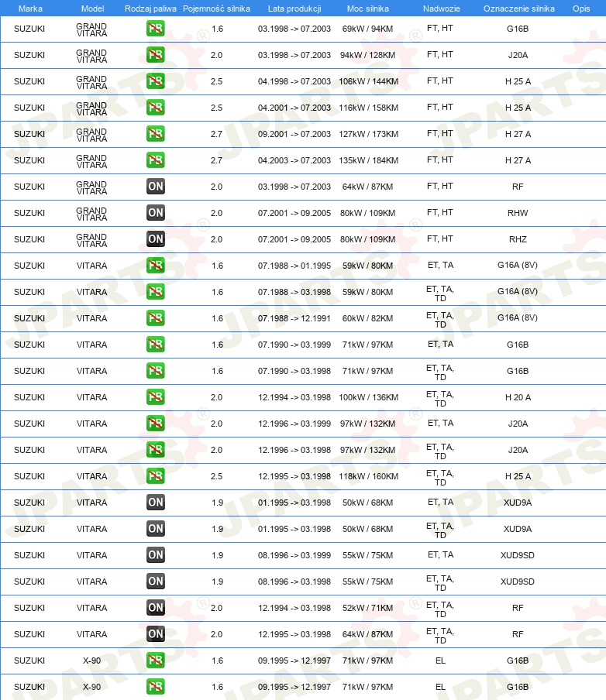The height and width of the screenshot is (700, 606).
Task: Click petrol icon for Grand Vitara 135kW / 184KM
Action: pos(156,160)
